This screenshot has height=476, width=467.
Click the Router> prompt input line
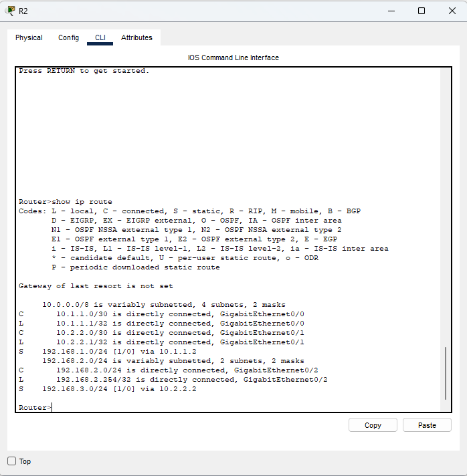tap(35, 407)
